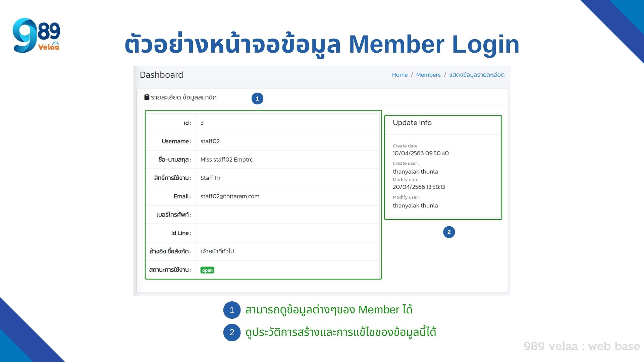Click the เจ้าหน้าที่ทั่วไป department value
Screen dimensions: 644x362
[217, 251]
